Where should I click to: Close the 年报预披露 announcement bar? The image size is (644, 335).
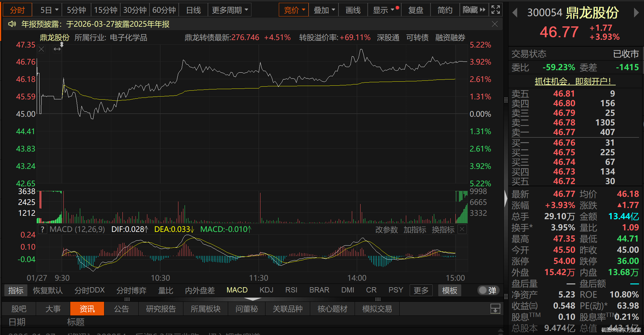click(x=494, y=24)
